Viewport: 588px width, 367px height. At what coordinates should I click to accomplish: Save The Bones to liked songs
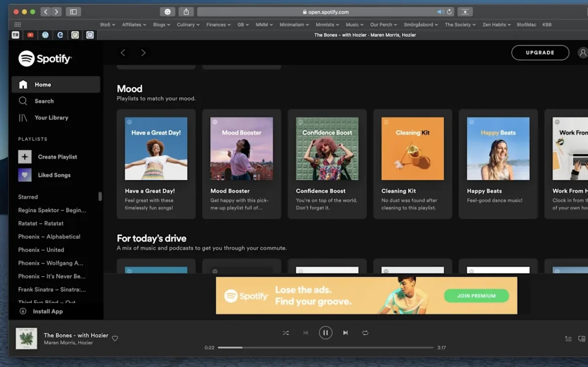pos(115,338)
